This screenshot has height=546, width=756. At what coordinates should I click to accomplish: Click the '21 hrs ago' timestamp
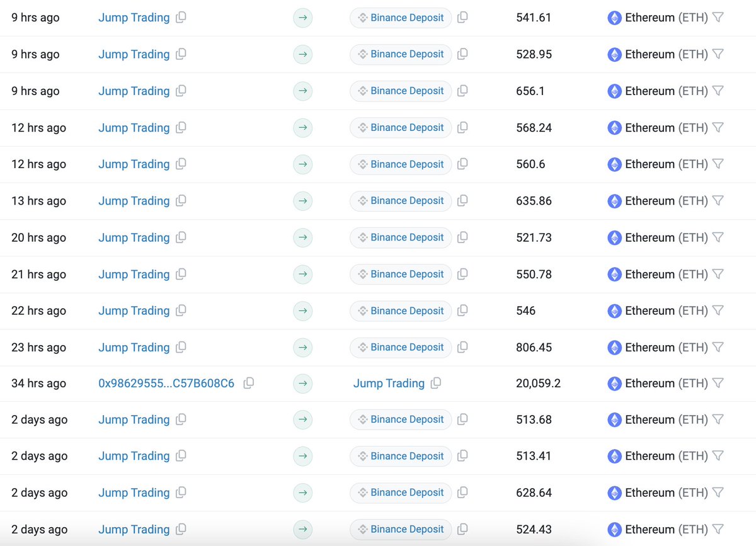click(38, 274)
